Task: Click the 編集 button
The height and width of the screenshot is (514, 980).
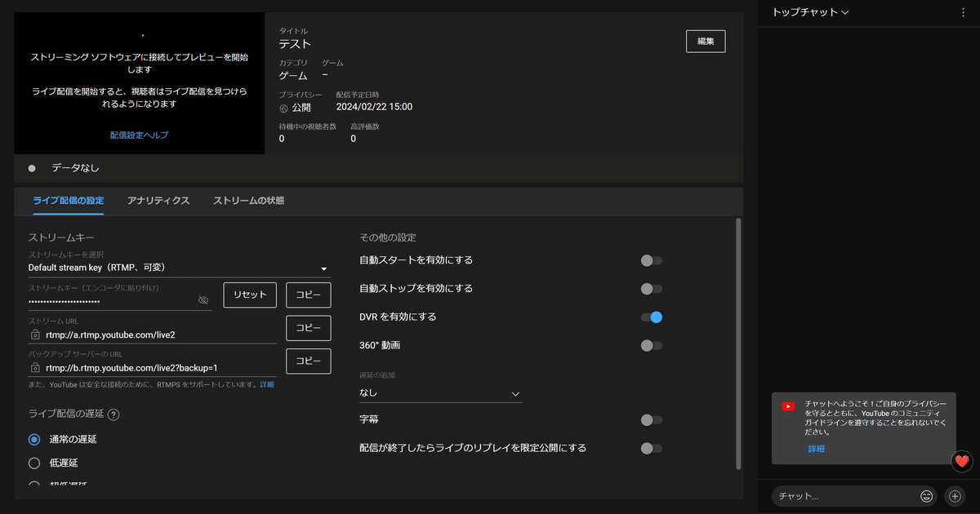Action: coord(706,42)
